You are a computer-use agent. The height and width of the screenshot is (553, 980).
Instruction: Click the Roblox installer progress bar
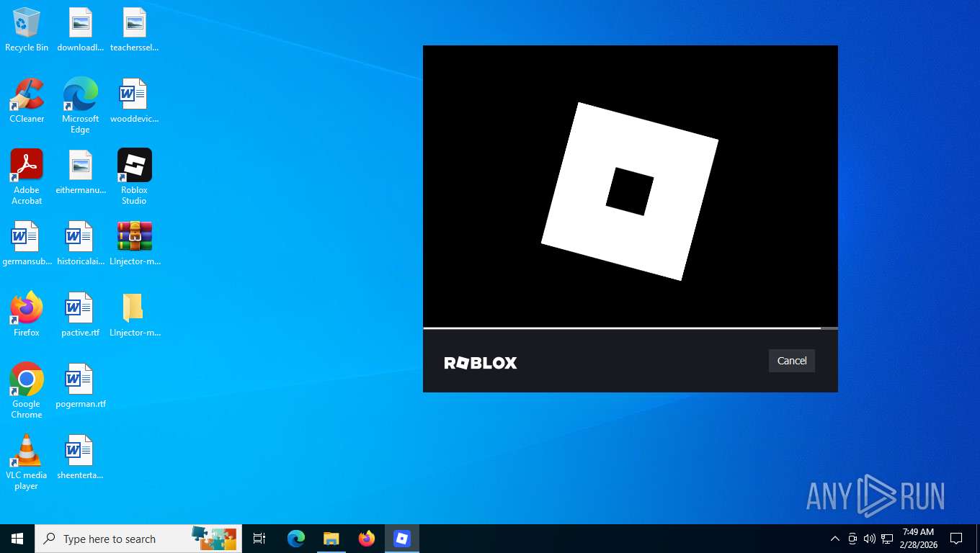pos(630,328)
